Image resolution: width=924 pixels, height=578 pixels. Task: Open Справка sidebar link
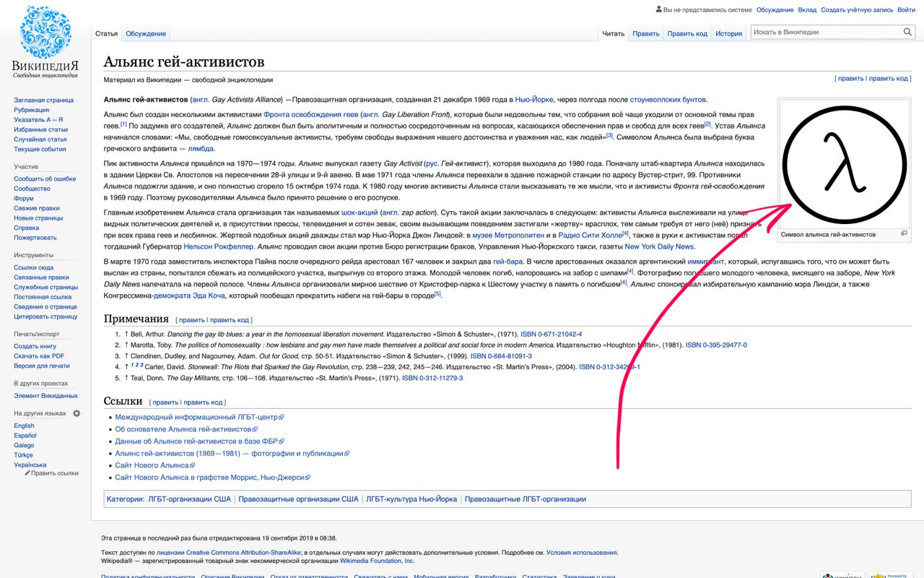pyautogui.click(x=27, y=228)
